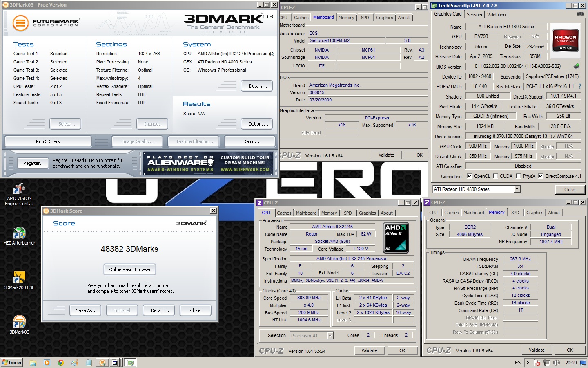
Task: Click network tray icon
Action: pyautogui.click(x=546, y=363)
